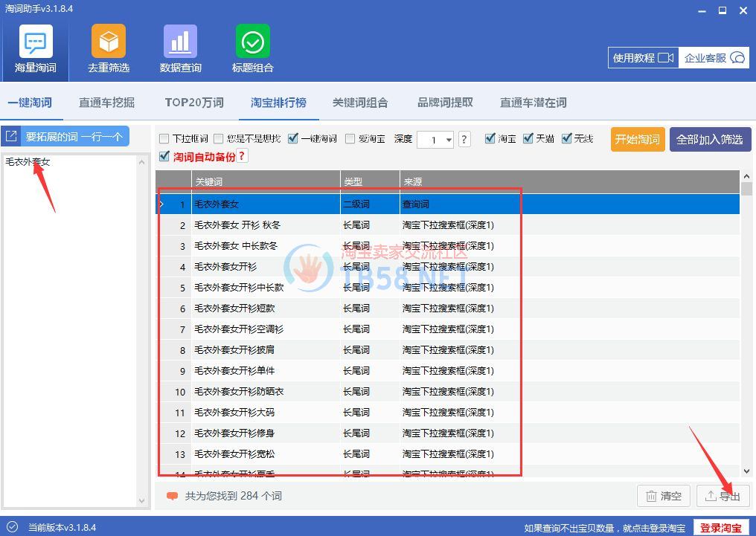Uncheck the 天猫 source checkbox

(x=528, y=138)
